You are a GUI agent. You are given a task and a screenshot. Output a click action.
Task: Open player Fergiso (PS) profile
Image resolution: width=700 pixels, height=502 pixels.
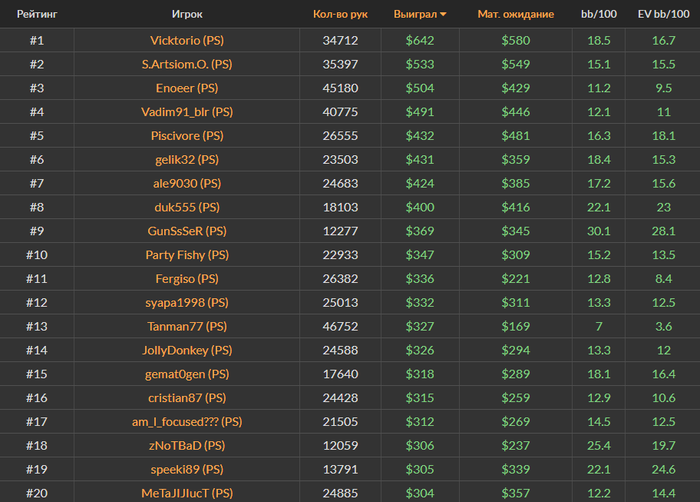pos(187,279)
